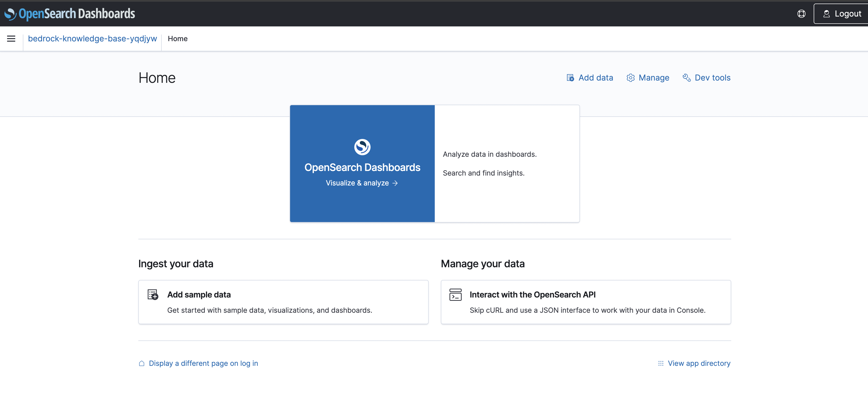Open the Add sample data card
The height and width of the screenshot is (407, 868).
pos(283,302)
